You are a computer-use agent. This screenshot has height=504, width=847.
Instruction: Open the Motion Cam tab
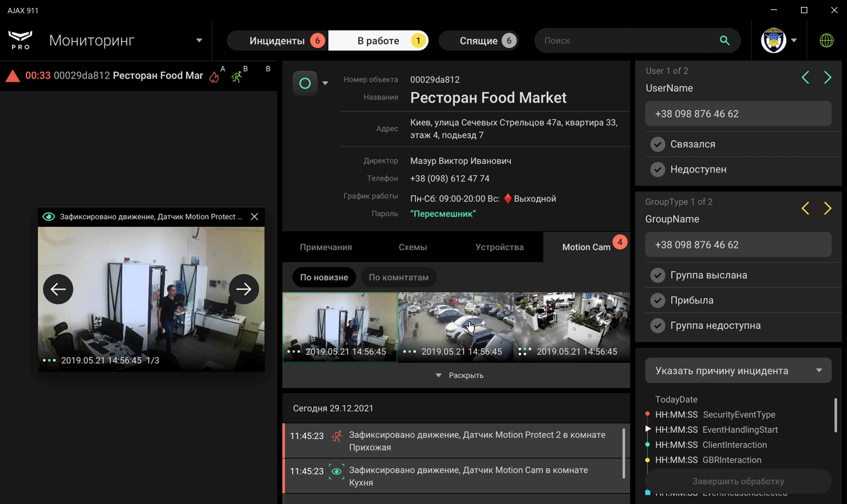pos(587,247)
